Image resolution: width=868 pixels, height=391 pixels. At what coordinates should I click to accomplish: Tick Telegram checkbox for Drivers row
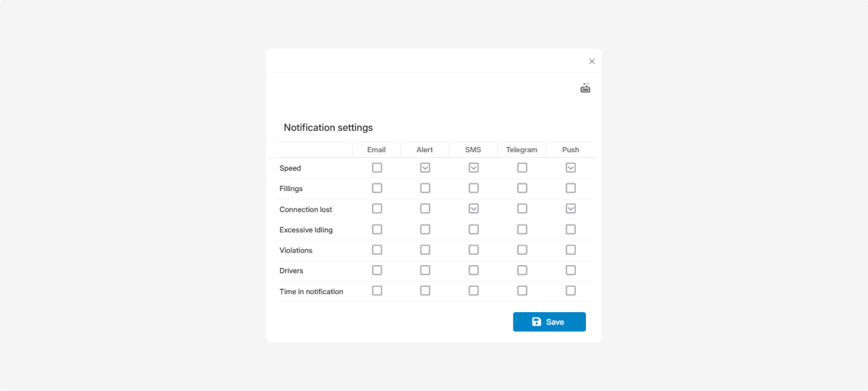coord(522,270)
